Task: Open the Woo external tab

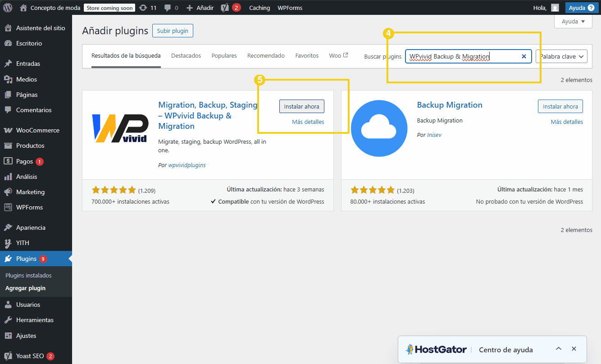Action: coord(338,56)
